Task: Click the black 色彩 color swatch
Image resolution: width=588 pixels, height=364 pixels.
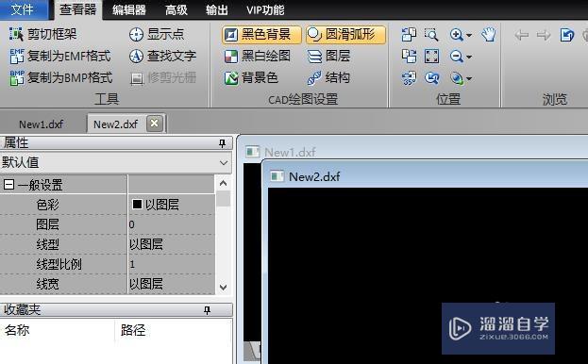Action: 137,204
